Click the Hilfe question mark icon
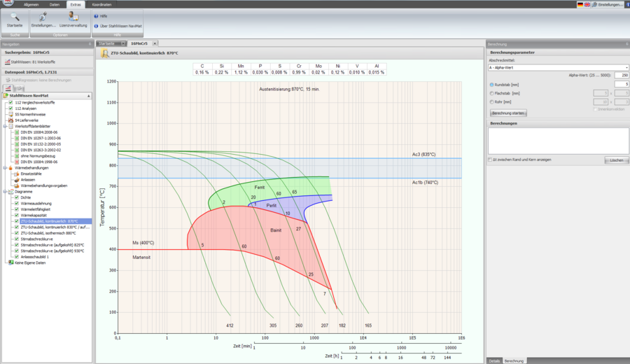 tap(96, 15)
